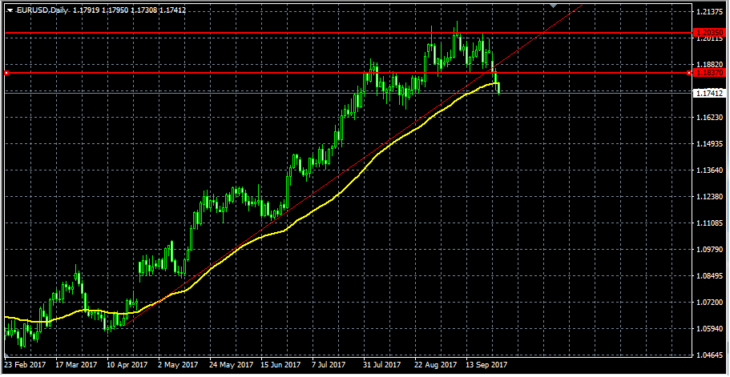The height and width of the screenshot is (377, 730).
Task: Click the 1.17308 low price in header
Action: click(x=144, y=10)
